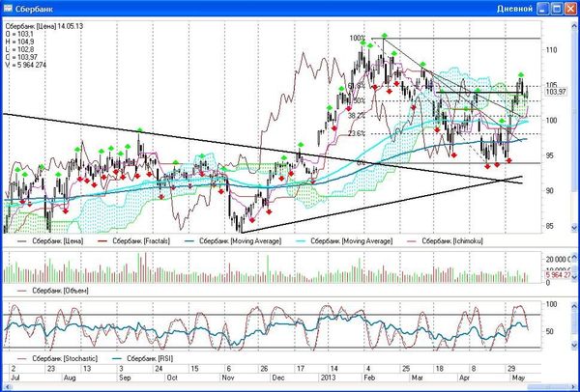Image resolution: width=580 pixels, height=392 pixels.
Task: Select the dark blue Moving Average legend entry
Action: pyautogui.click(x=232, y=241)
